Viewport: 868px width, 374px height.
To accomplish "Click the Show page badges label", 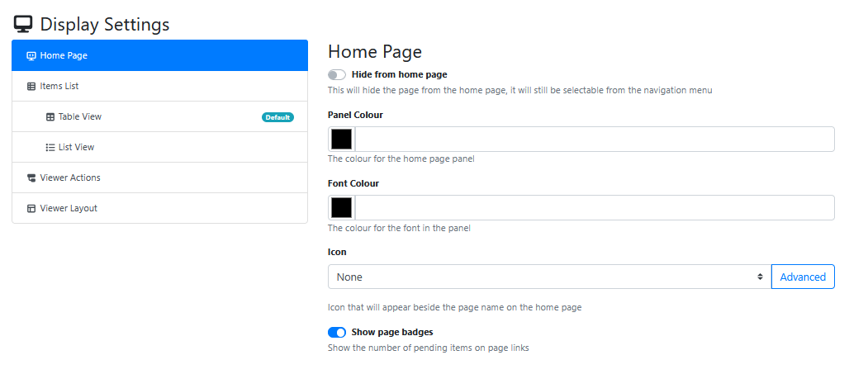I will tap(392, 333).
